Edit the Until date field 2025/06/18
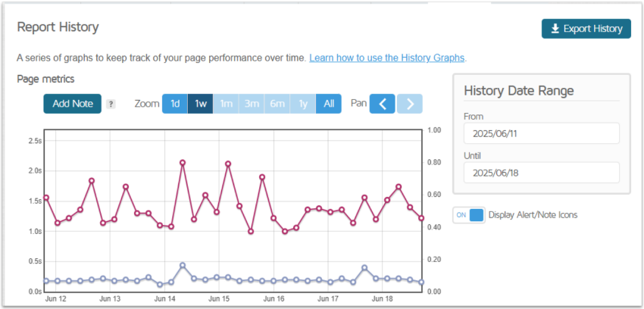The height and width of the screenshot is (309, 644). tap(541, 173)
